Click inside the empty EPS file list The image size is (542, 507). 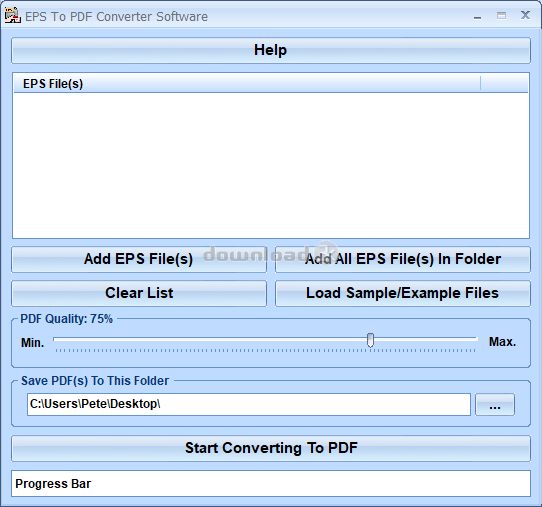tap(271, 165)
